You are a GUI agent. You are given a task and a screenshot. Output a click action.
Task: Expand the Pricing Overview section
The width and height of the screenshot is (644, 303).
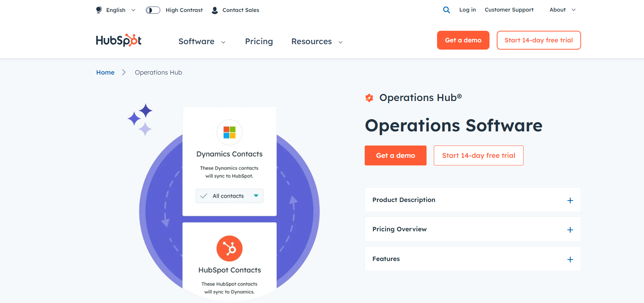[x=473, y=229]
